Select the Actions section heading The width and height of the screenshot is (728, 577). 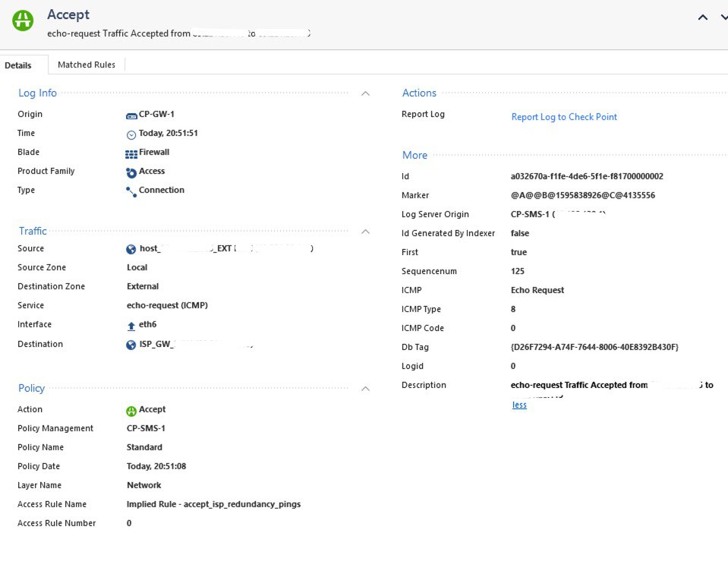tap(419, 93)
